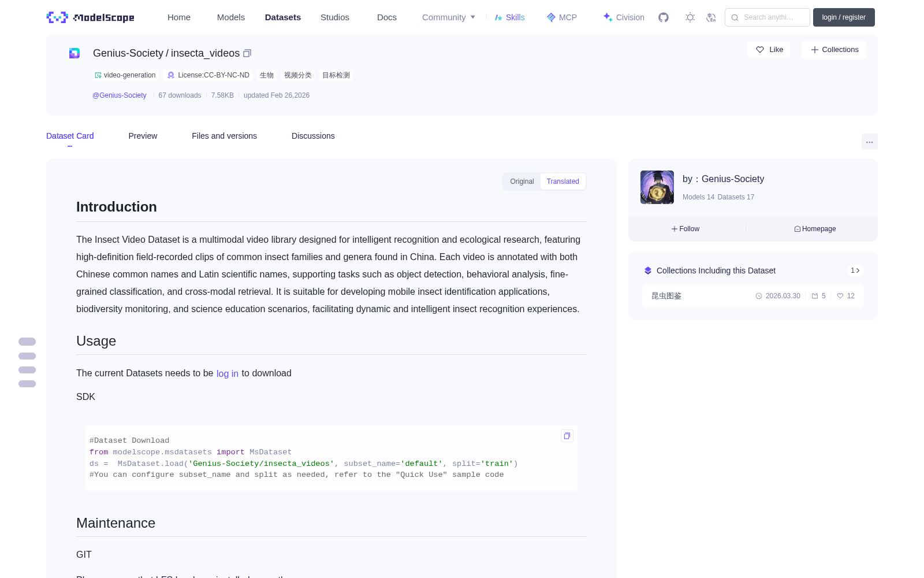The width and height of the screenshot is (924, 578).
Task: Open the Models section
Action: tap(231, 17)
